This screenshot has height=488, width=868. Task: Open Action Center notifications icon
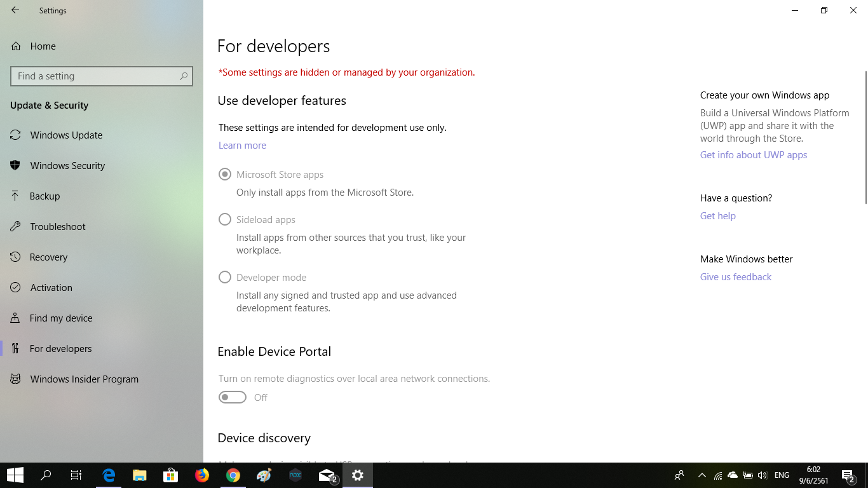pos(848,475)
